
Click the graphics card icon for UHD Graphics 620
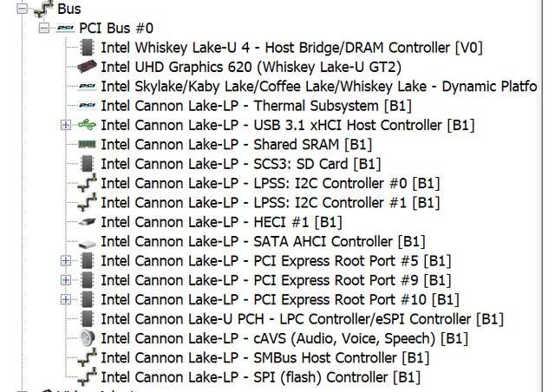pyautogui.click(x=87, y=67)
